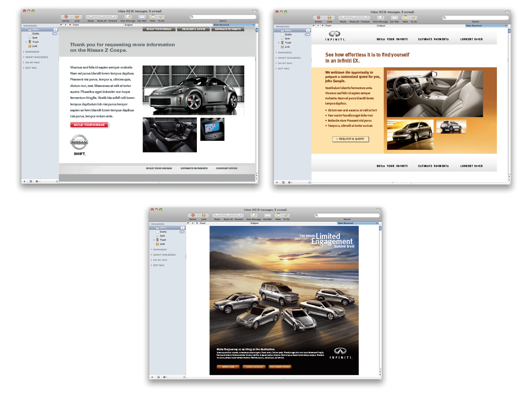
Task: Click CURRENT OFFER in Infiniti EX email header
Action: (472, 39)
